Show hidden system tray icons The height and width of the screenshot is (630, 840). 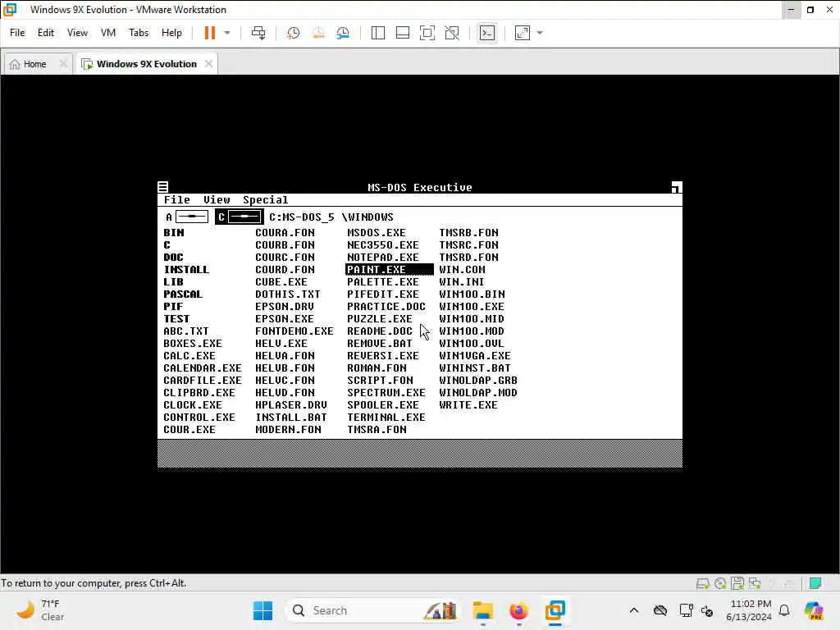pos(634,610)
